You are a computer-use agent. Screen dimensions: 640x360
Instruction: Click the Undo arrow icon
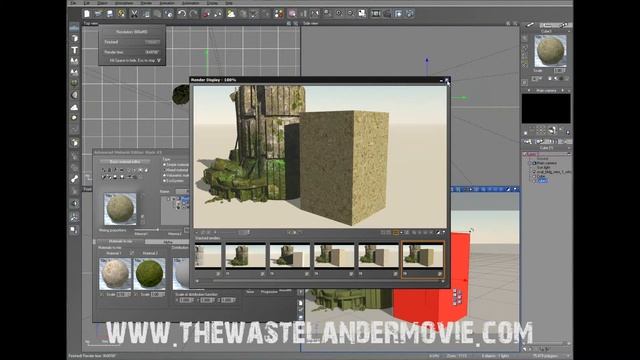point(182,13)
